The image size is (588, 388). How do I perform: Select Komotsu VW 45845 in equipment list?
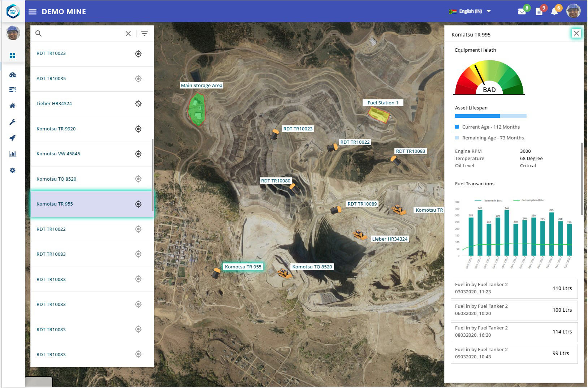tap(92, 154)
